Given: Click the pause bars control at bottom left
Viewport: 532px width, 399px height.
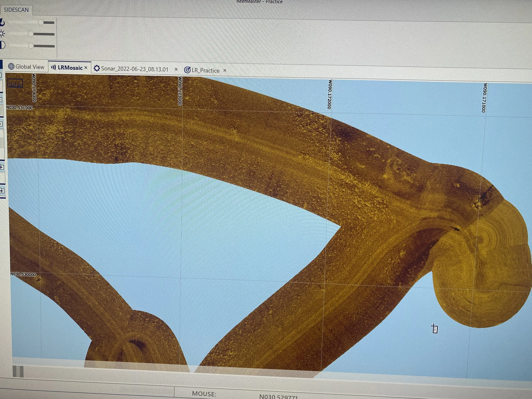Looking at the screenshot, I should 18,372.
